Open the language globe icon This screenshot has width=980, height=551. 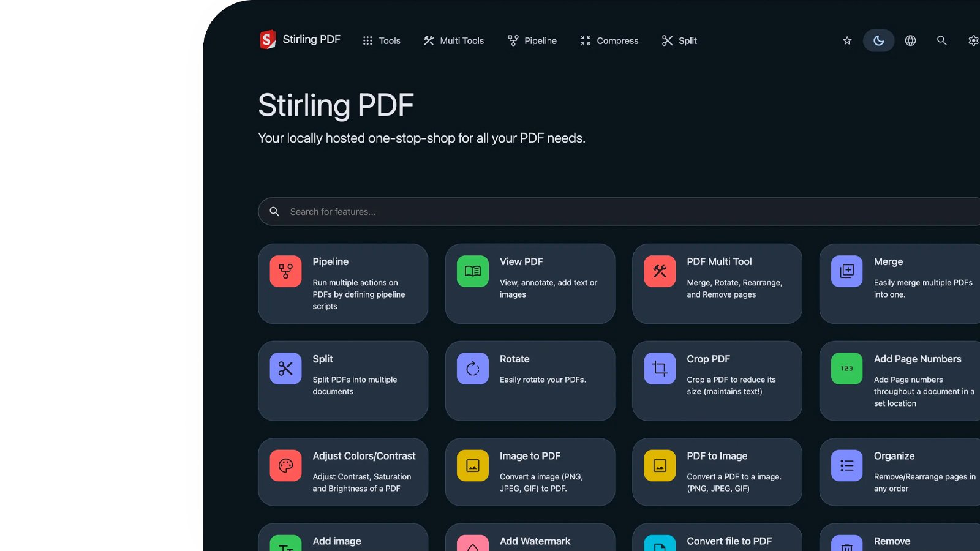click(911, 40)
